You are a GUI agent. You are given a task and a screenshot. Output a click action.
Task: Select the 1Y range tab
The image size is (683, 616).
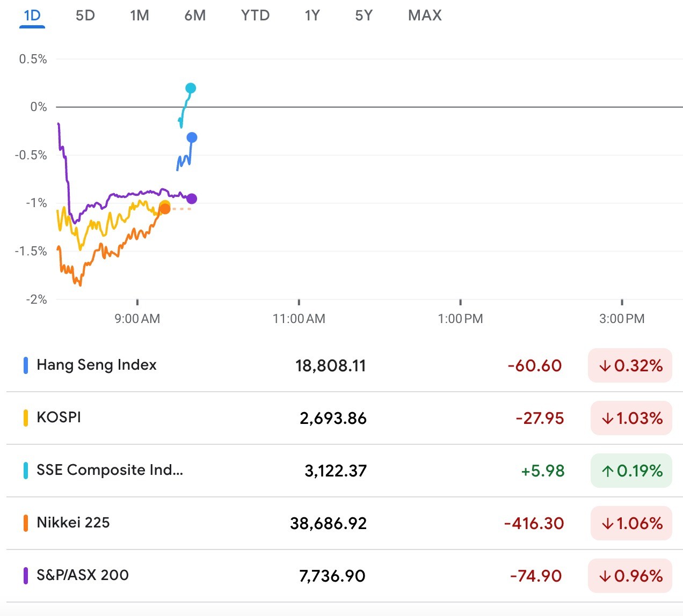coord(312,16)
